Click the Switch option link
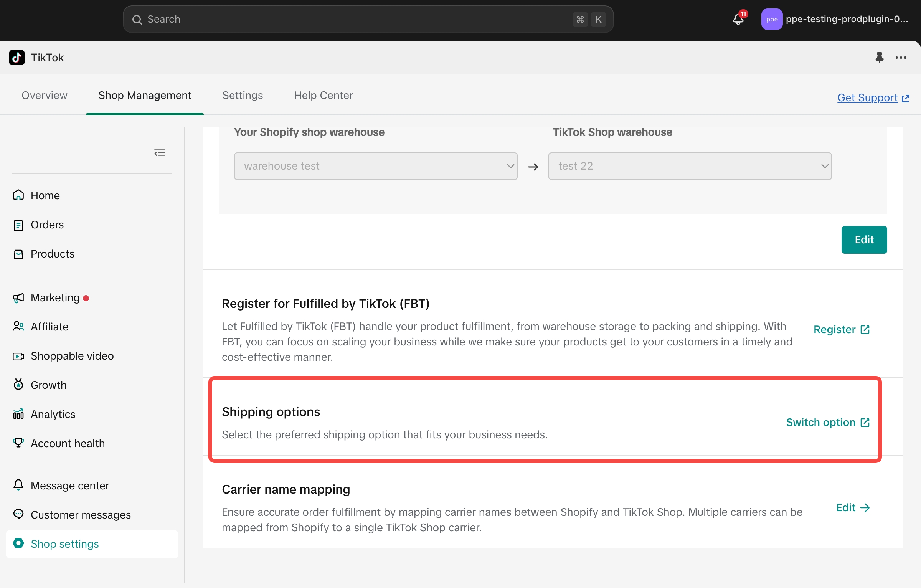Screen dimensions: 921x588 (827, 422)
